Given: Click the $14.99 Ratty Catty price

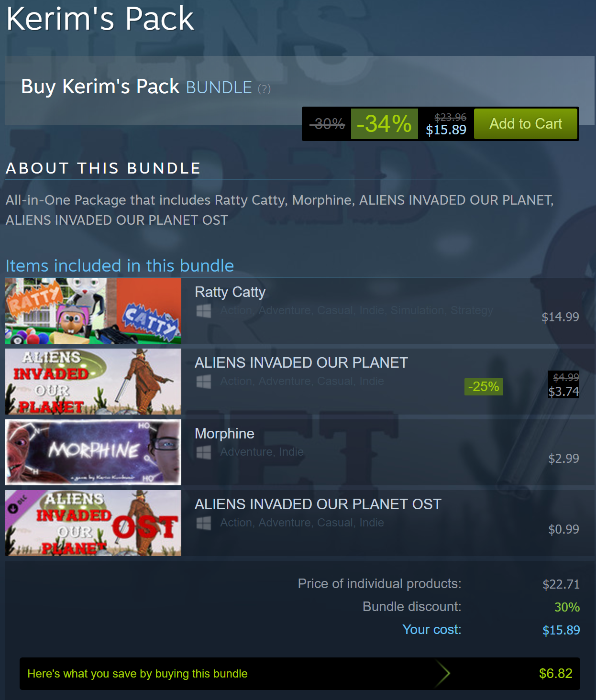Looking at the screenshot, I should click(x=560, y=317).
